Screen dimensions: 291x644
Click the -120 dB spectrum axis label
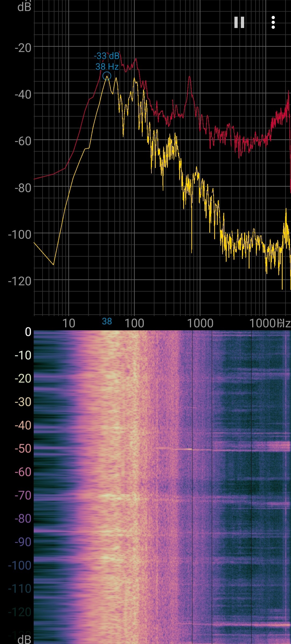20,281
